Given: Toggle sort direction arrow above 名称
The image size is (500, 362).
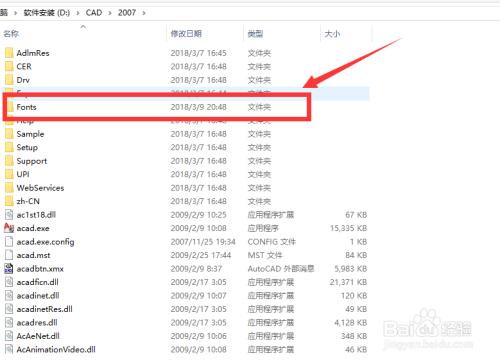Looking at the screenshot, I should [x=83, y=26].
